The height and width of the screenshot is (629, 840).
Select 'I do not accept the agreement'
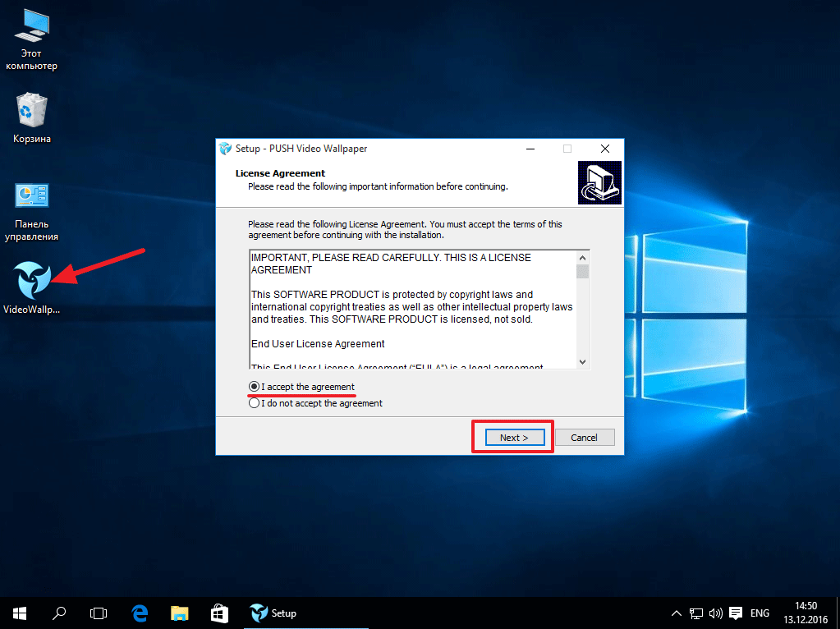255,403
